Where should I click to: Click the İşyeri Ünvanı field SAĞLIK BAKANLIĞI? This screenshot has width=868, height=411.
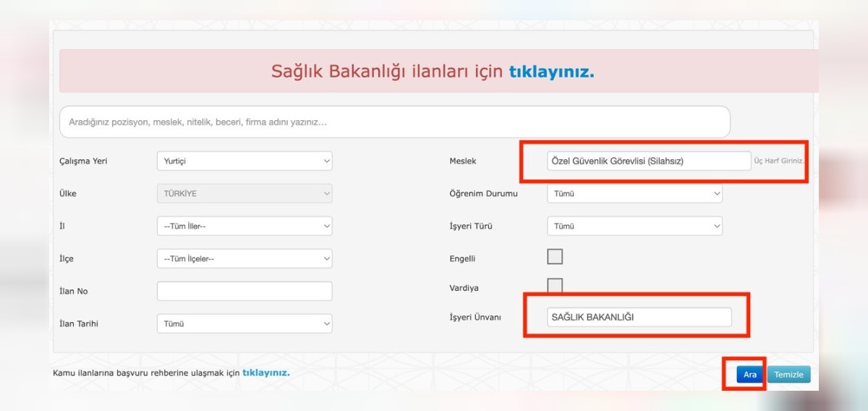pyautogui.click(x=639, y=317)
